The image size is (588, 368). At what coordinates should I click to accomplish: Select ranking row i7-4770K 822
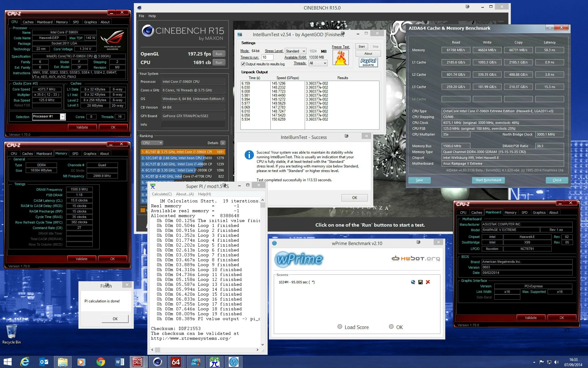pos(183,176)
